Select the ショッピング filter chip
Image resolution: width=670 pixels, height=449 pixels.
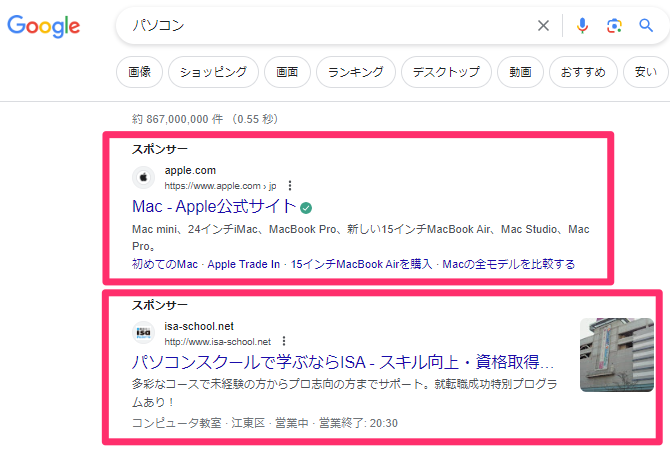point(213,72)
